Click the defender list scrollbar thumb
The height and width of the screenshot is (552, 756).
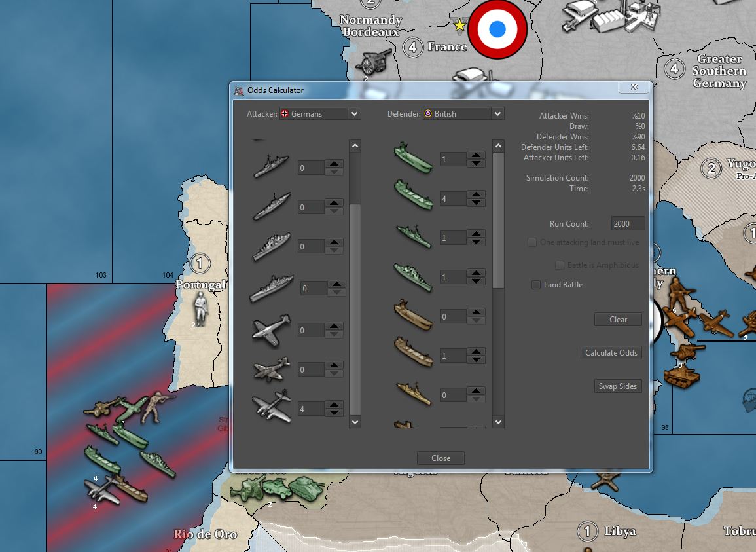498,221
